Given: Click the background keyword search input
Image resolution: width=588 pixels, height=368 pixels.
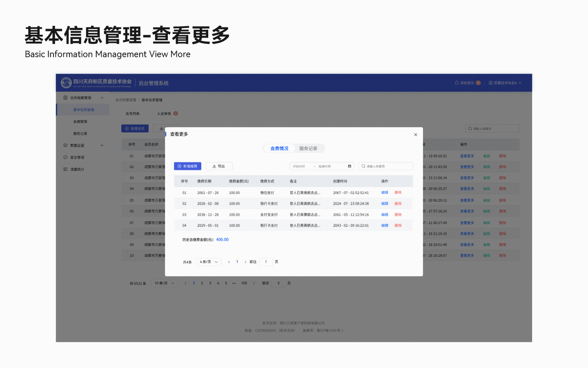Looking at the screenshot, I should 492,128.
